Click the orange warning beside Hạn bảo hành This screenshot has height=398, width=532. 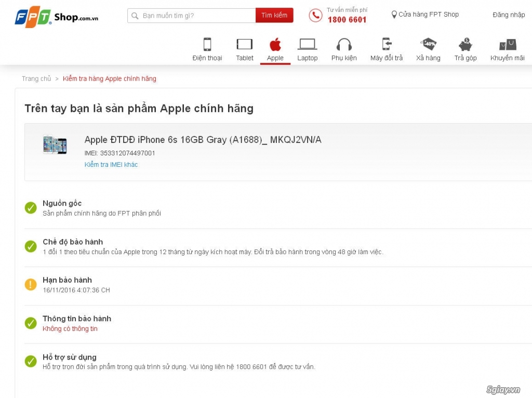tap(30, 284)
